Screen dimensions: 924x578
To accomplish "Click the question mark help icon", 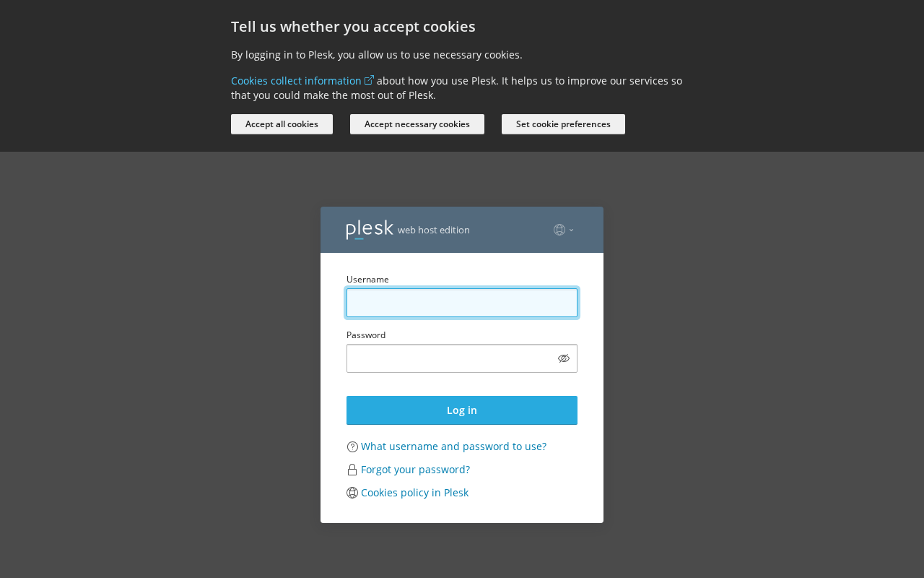I will [x=352, y=447].
